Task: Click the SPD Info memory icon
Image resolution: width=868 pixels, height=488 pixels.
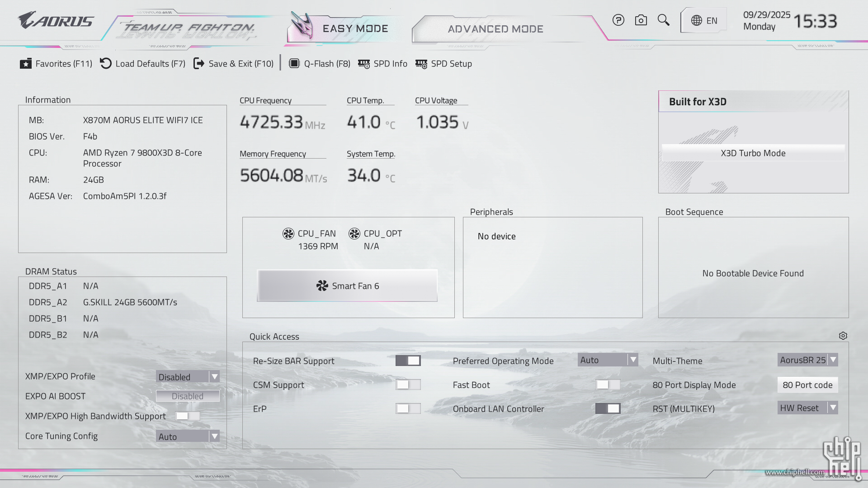Action: click(364, 64)
